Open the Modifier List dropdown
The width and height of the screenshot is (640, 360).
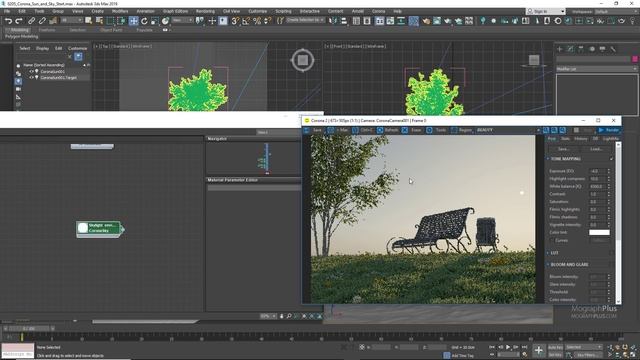(596, 69)
